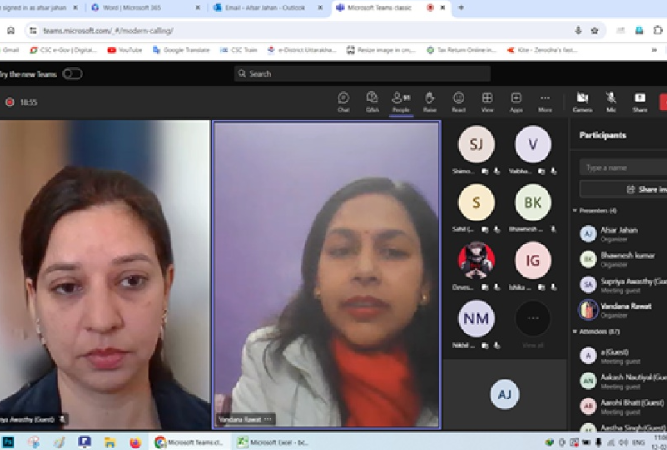Open the View layout dropdown
Image resolution: width=667 pixels, height=450 pixels.
tap(487, 100)
